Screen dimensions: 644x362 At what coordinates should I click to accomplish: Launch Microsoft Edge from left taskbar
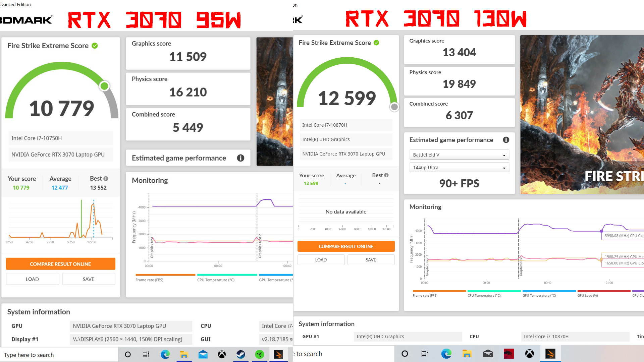pyautogui.click(x=165, y=354)
